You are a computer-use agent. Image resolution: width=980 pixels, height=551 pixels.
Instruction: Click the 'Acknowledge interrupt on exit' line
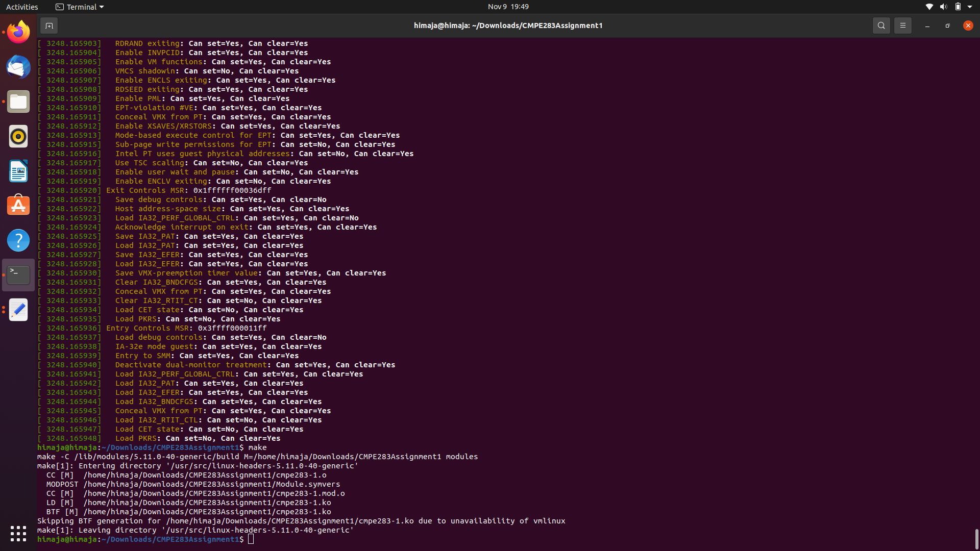[207, 227]
